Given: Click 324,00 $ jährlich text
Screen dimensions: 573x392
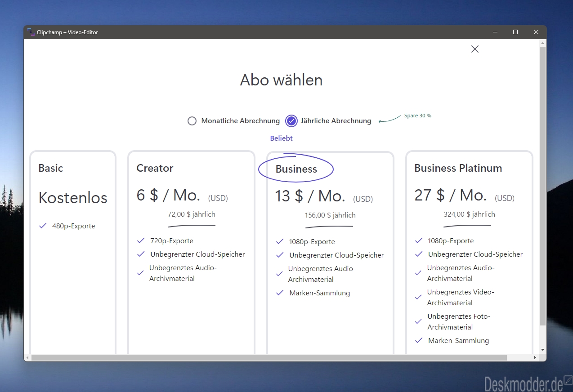Looking at the screenshot, I should pyautogui.click(x=470, y=214).
